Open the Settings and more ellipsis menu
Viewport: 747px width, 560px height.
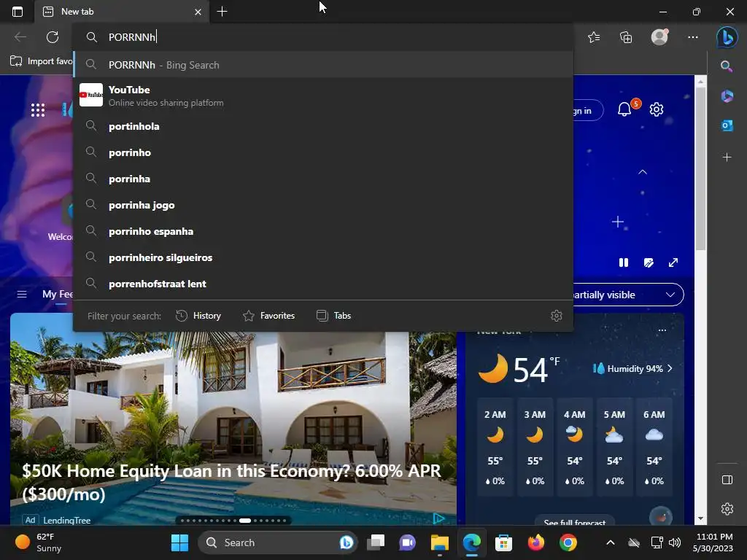[693, 37]
